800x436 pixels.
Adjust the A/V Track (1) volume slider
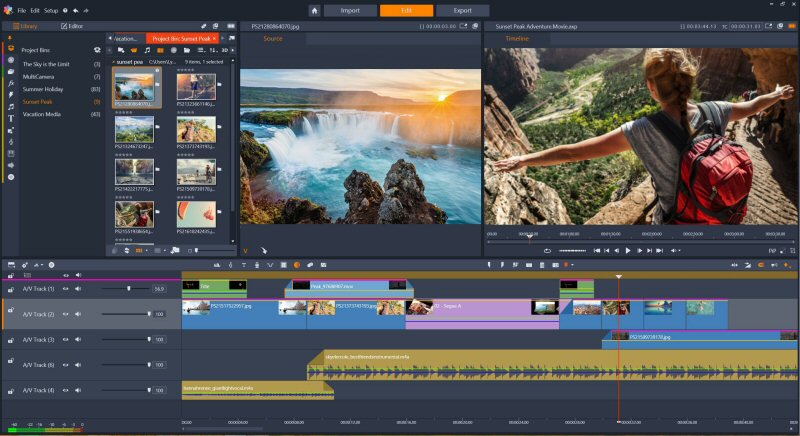point(128,288)
